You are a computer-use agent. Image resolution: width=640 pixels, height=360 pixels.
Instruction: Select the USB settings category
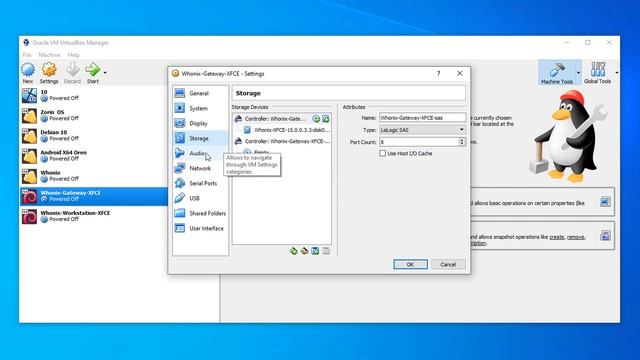[200, 198]
